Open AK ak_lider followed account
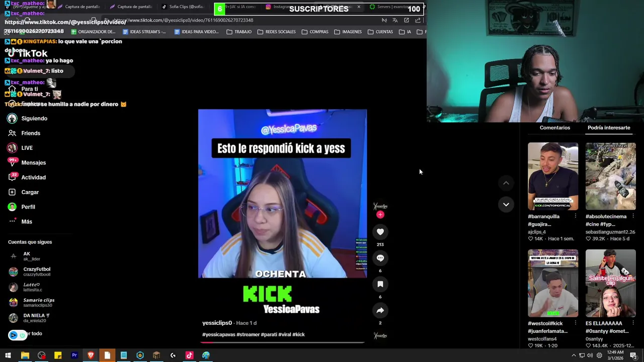 (25, 256)
